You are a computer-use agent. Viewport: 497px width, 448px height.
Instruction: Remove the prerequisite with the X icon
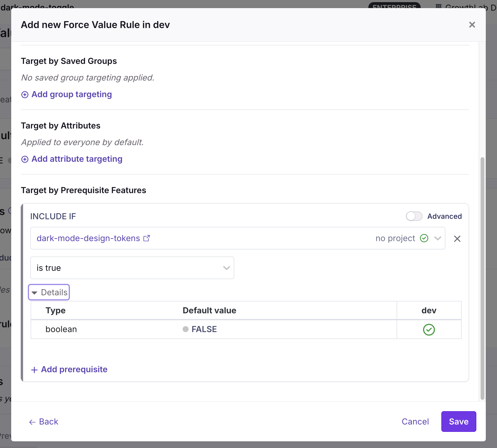pyautogui.click(x=457, y=238)
